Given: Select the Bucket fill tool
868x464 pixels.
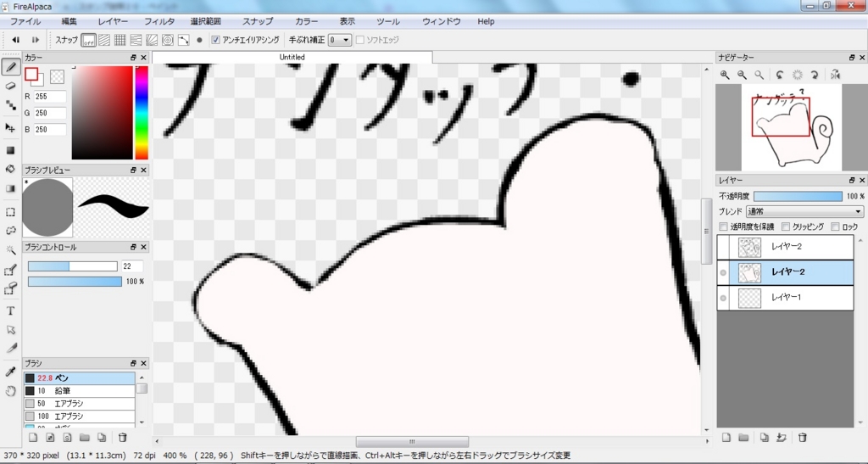Looking at the screenshot, I should [10, 170].
